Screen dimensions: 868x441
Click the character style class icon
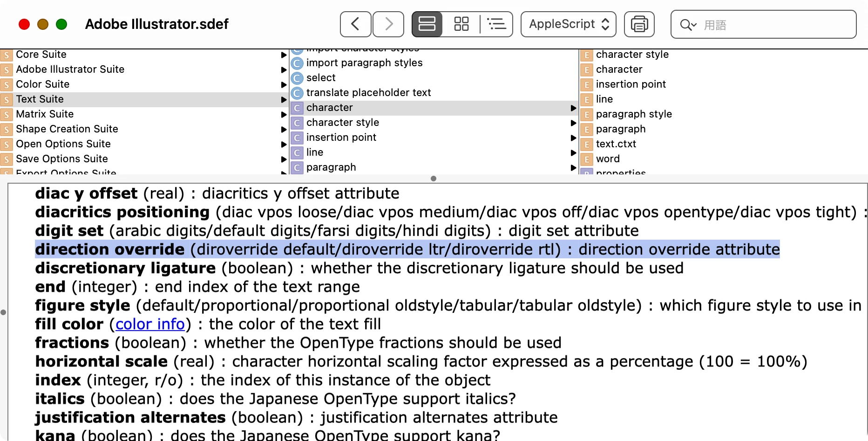(x=297, y=123)
